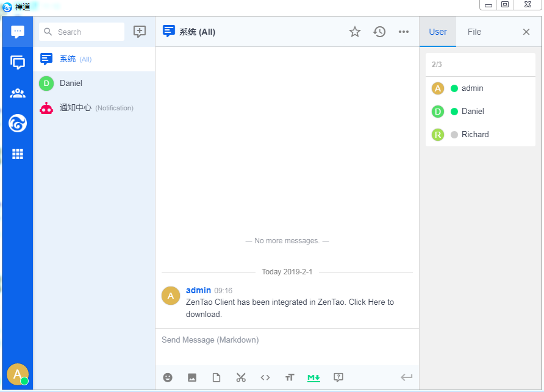
Task: Open the font size setting icon
Action: click(x=290, y=377)
